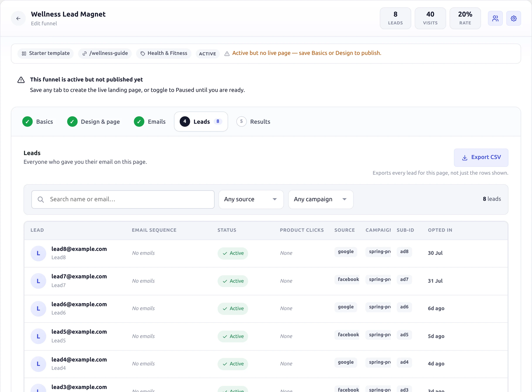The image size is (532, 392).
Task: Click the google source tag for lead8
Action: click(346, 252)
